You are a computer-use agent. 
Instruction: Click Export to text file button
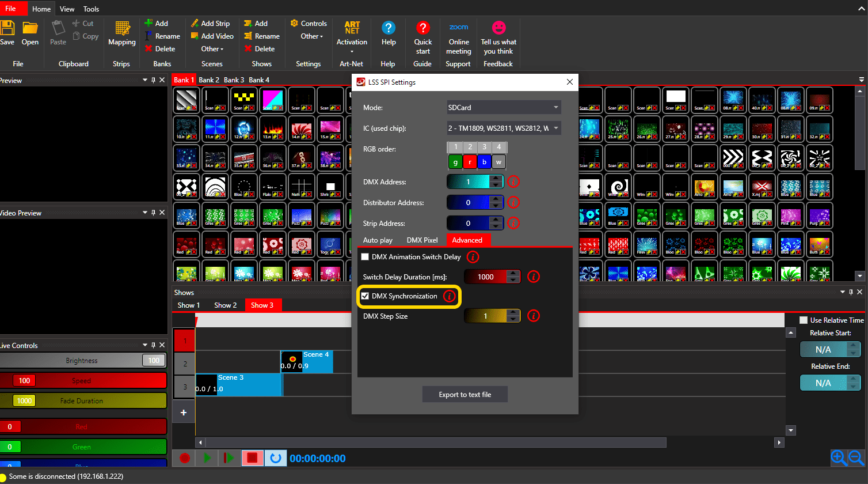pos(465,395)
